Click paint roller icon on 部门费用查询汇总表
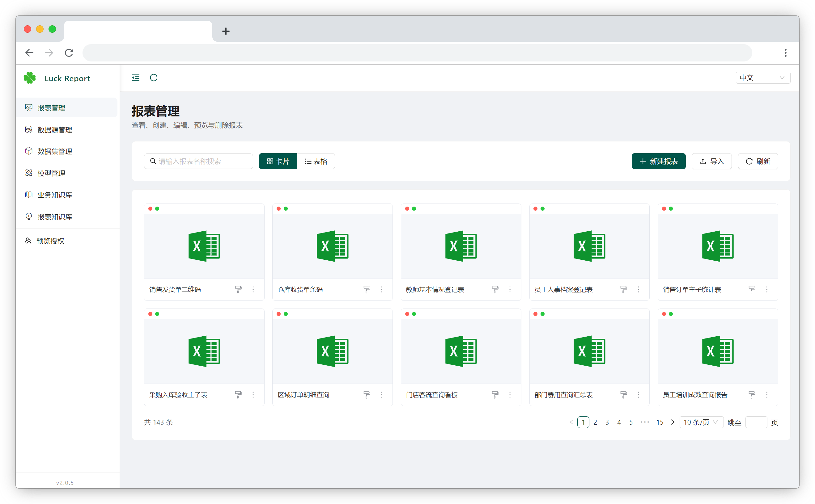 click(x=623, y=395)
